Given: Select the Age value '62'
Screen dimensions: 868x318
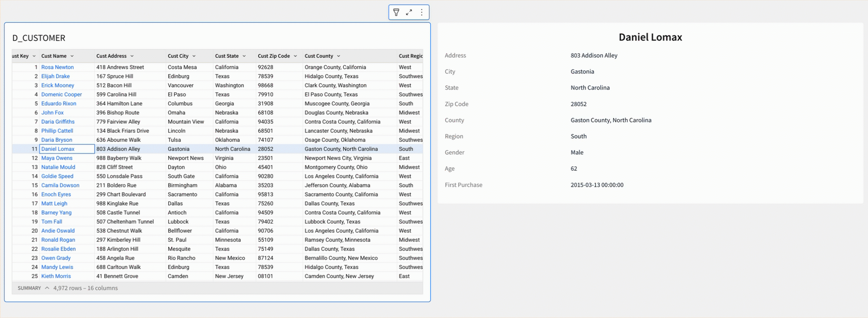Looking at the screenshot, I should click(x=574, y=169).
